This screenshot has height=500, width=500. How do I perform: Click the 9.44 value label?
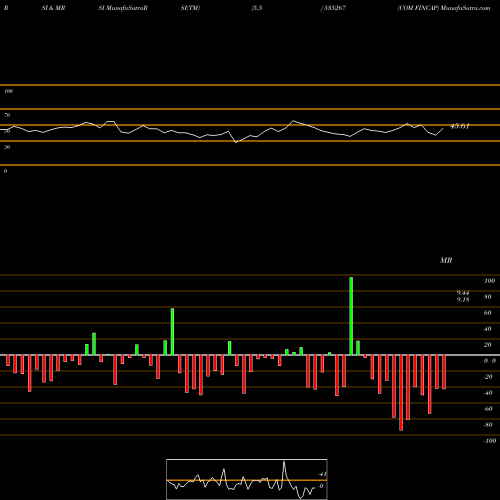pyautogui.click(x=463, y=293)
